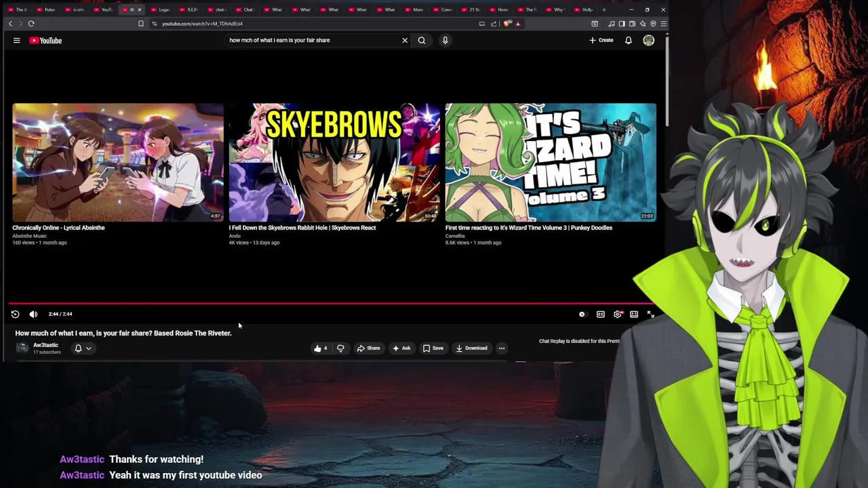This screenshot has height=488, width=868.
Task: Reload the page with the refresh icon
Action: coord(31,24)
